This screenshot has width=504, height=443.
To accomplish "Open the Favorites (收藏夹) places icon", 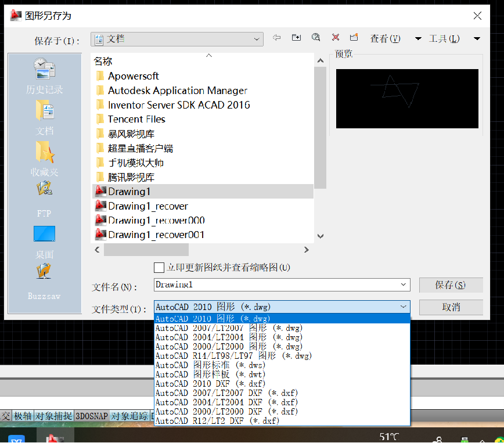I will pyautogui.click(x=44, y=159).
